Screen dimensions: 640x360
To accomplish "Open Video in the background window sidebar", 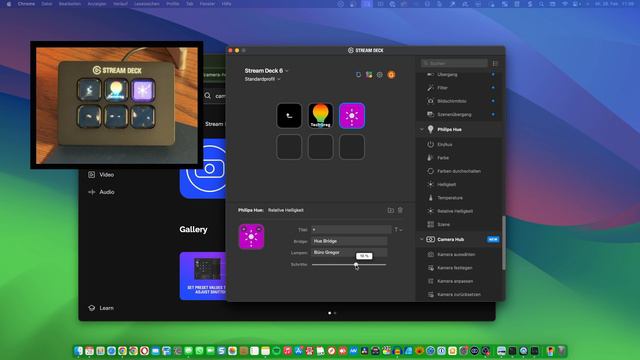I will pyautogui.click(x=101, y=175).
